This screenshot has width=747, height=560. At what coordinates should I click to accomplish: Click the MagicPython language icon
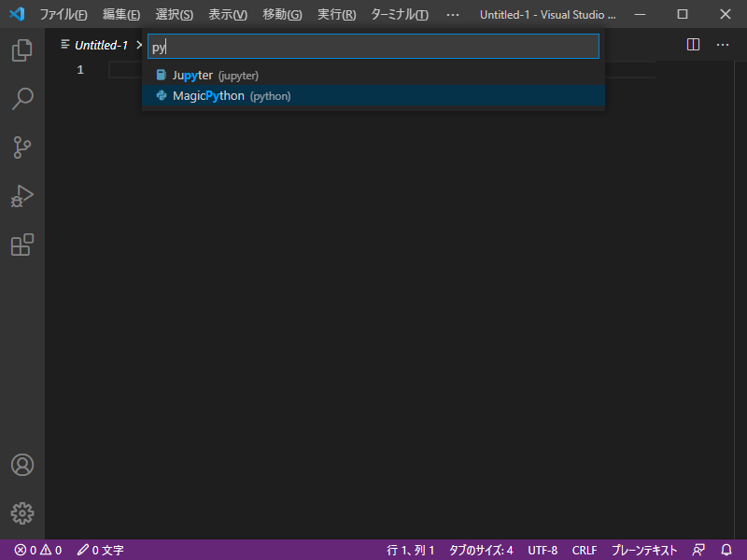click(x=162, y=96)
